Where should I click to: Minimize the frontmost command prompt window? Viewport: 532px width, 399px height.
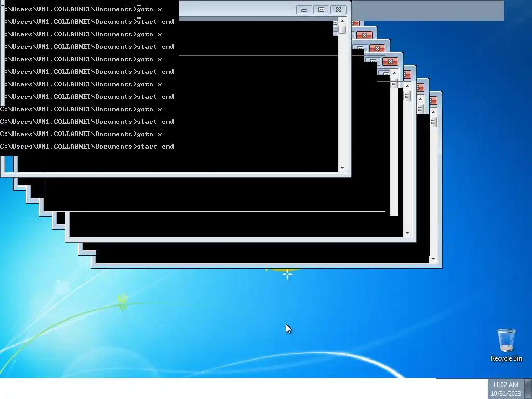click(304, 10)
